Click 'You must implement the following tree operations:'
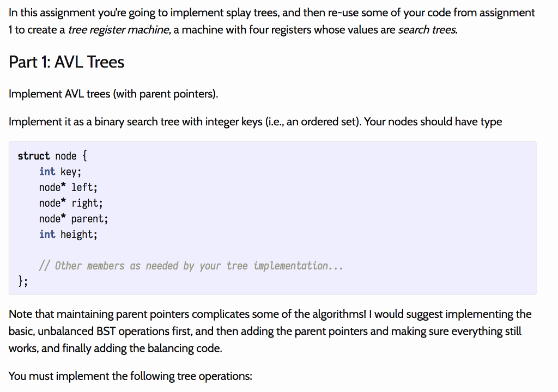The width and height of the screenshot is (558, 392). point(131,376)
